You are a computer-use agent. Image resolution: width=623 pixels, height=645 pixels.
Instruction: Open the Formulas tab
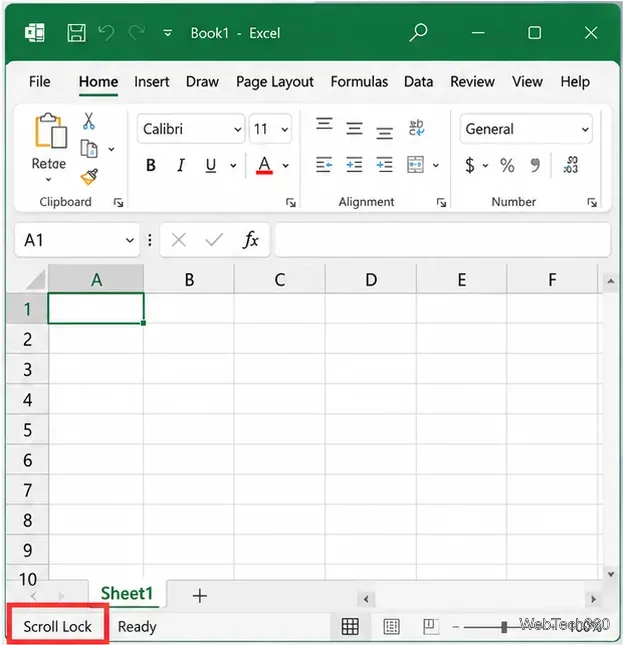click(x=359, y=81)
